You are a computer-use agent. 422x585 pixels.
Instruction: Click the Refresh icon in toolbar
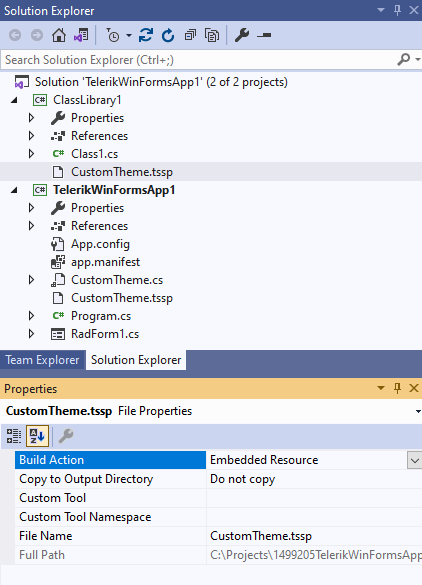[x=168, y=35]
